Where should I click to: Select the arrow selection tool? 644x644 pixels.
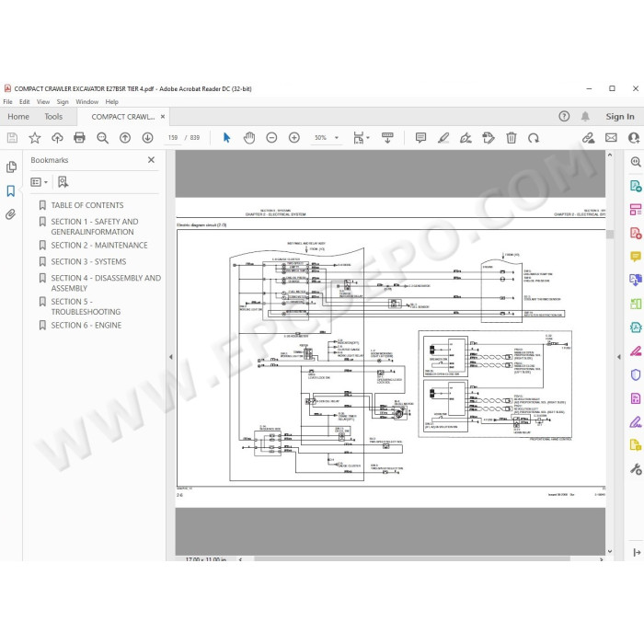point(226,138)
